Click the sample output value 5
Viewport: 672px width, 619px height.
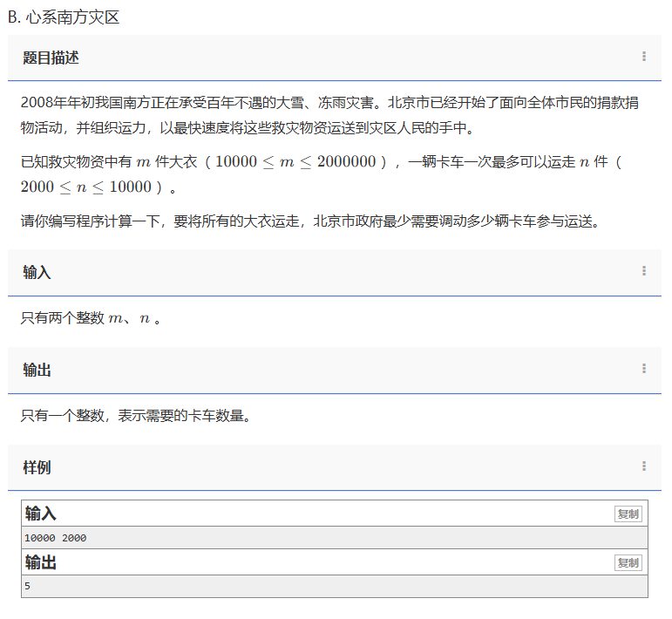28,587
